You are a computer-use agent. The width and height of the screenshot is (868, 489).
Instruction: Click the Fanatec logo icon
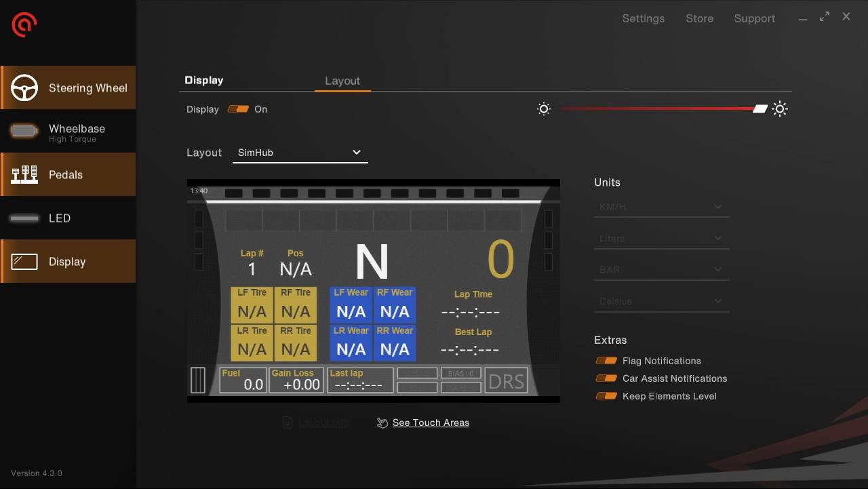[x=24, y=25]
